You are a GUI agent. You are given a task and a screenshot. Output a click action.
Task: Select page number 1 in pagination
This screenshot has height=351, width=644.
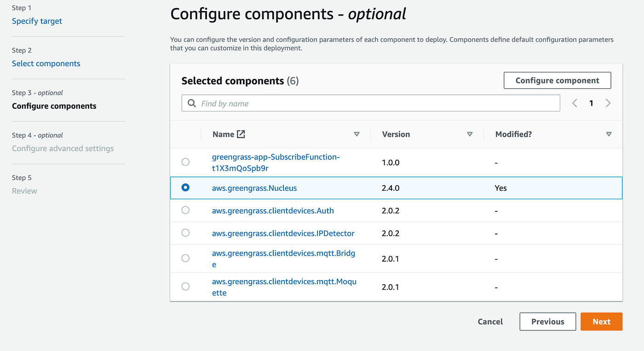pos(591,103)
